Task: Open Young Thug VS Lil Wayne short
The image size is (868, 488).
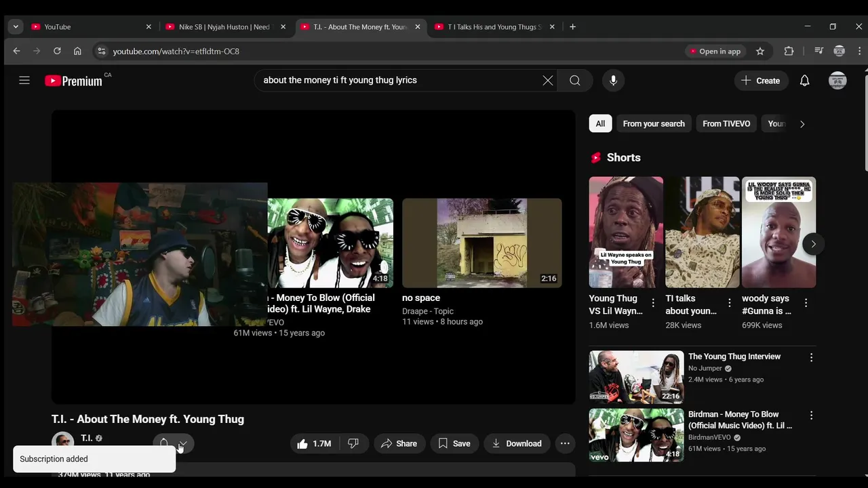Action: coord(626,232)
